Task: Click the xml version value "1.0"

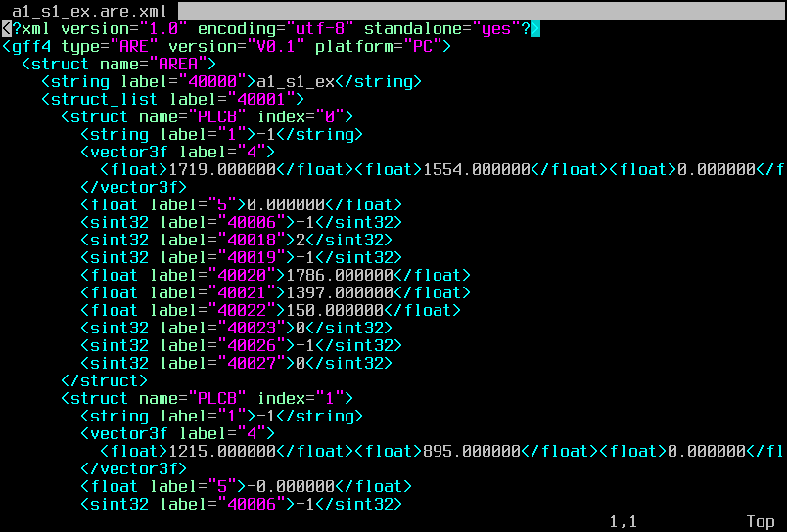Action: 163,28
